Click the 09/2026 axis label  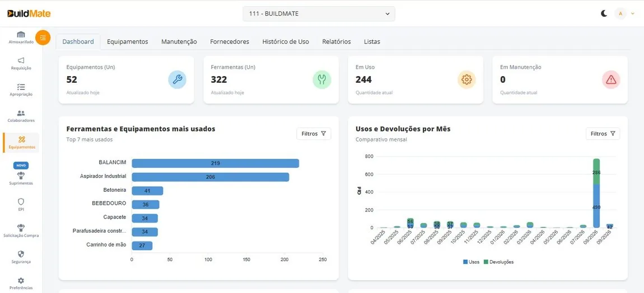[604, 237]
